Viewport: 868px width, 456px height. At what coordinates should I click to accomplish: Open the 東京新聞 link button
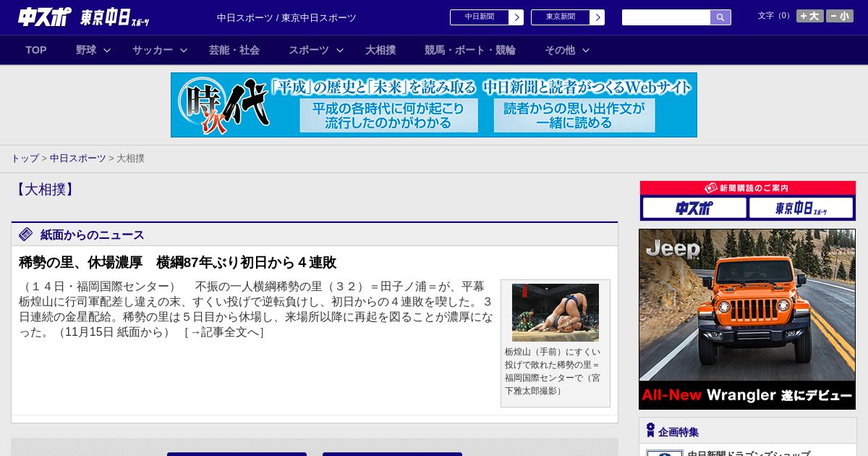(x=561, y=17)
